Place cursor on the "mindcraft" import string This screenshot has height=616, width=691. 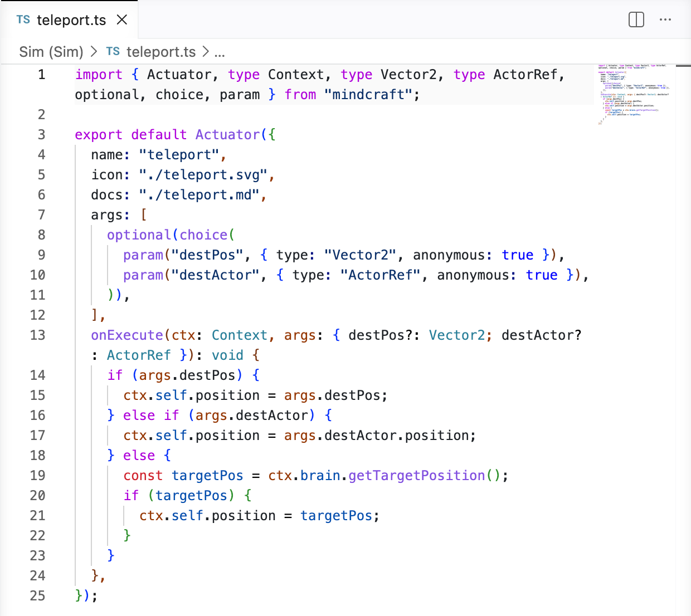tap(369, 94)
